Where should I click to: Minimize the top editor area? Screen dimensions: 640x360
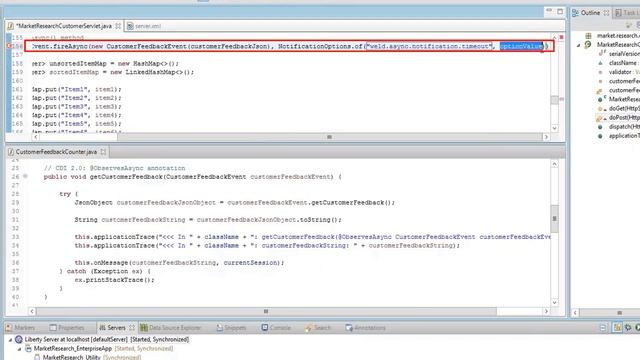[x=549, y=11]
